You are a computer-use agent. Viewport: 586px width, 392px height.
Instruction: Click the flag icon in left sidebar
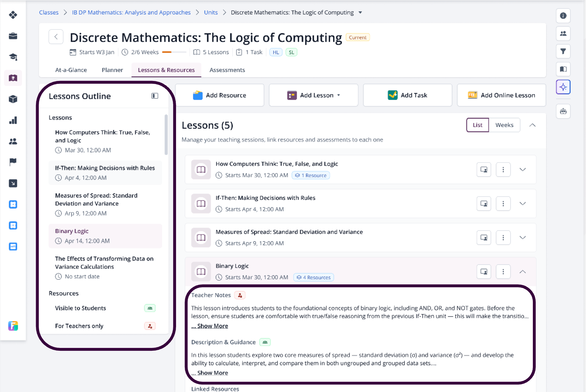pos(13,162)
